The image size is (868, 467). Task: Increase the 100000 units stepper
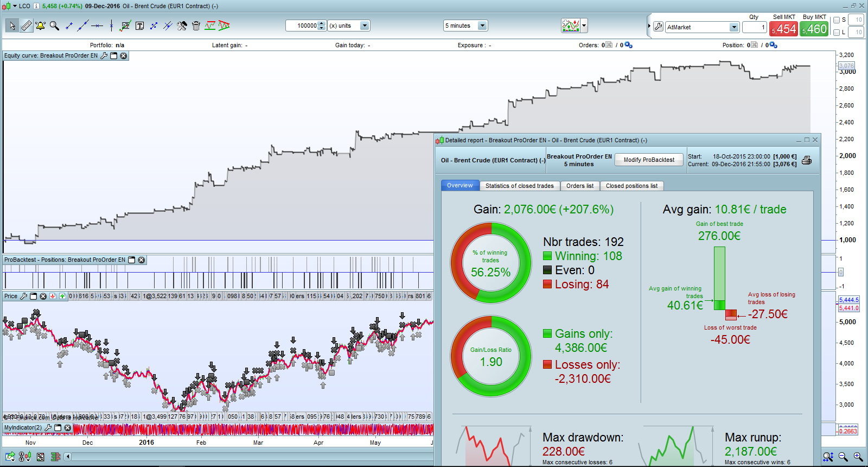[x=322, y=23]
